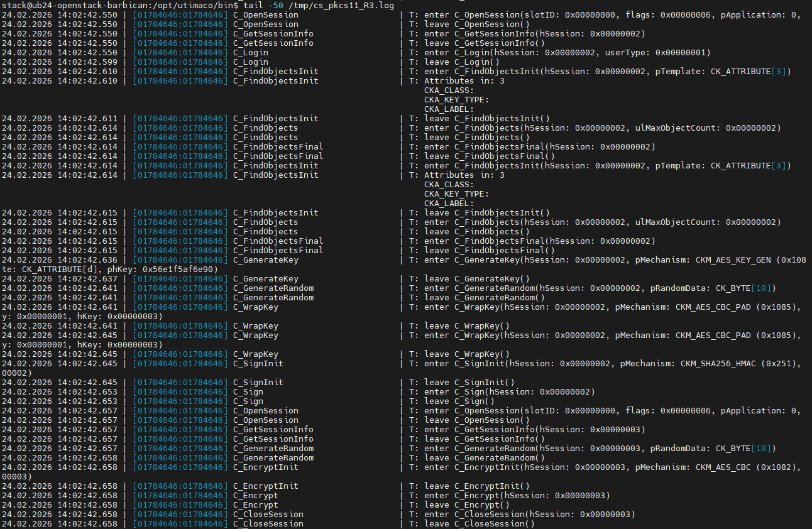Click timestamp 14:02:42.599
The height and width of the screenshot is (529, 812).
pos(87,62)
